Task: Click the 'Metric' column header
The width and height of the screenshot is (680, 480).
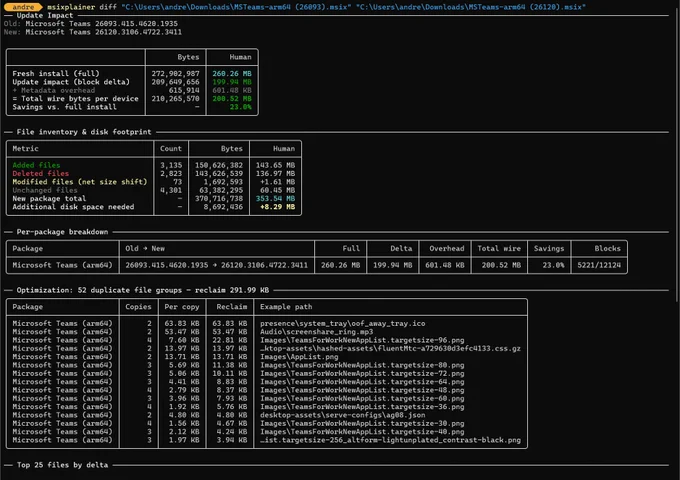Action: (26, 148)
